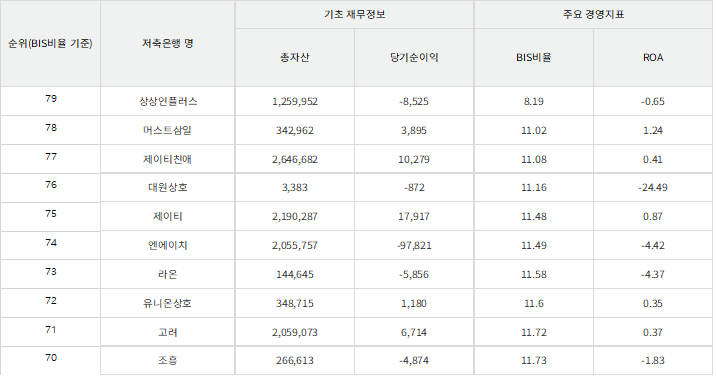Click net income value -5,856

[x=414, y=275]
